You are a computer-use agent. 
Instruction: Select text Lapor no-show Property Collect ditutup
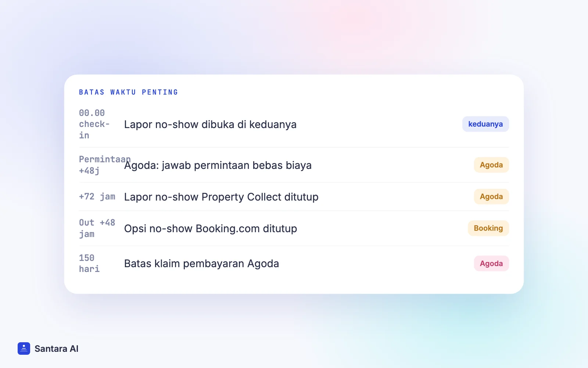click(221, 197)
